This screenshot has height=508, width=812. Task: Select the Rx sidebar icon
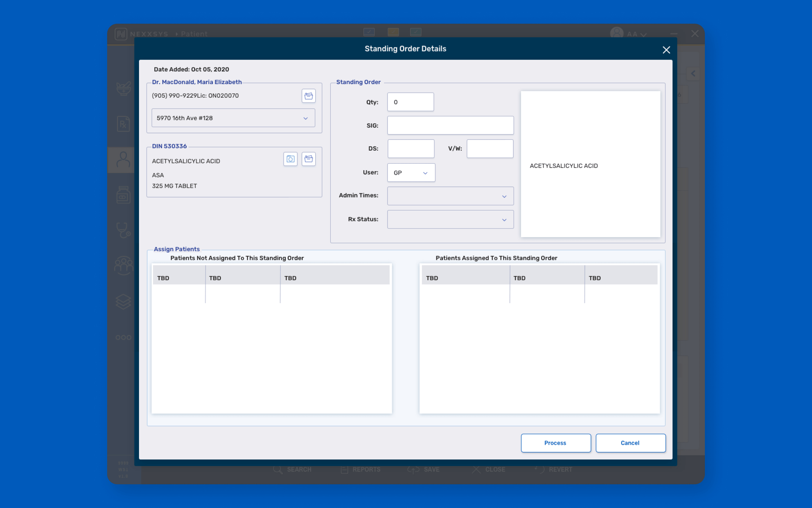123,124
